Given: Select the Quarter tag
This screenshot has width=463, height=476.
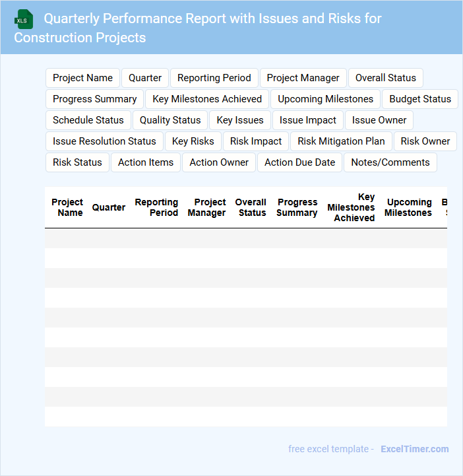Looking at the screenshot, I should (x=145, y=78).
